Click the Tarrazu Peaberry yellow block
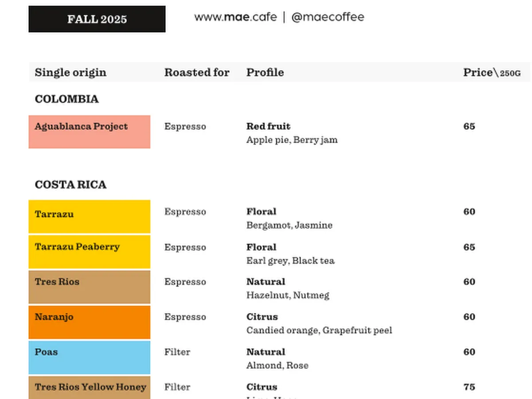The height and width of the screenshot is (399, 532). point(90,251)
